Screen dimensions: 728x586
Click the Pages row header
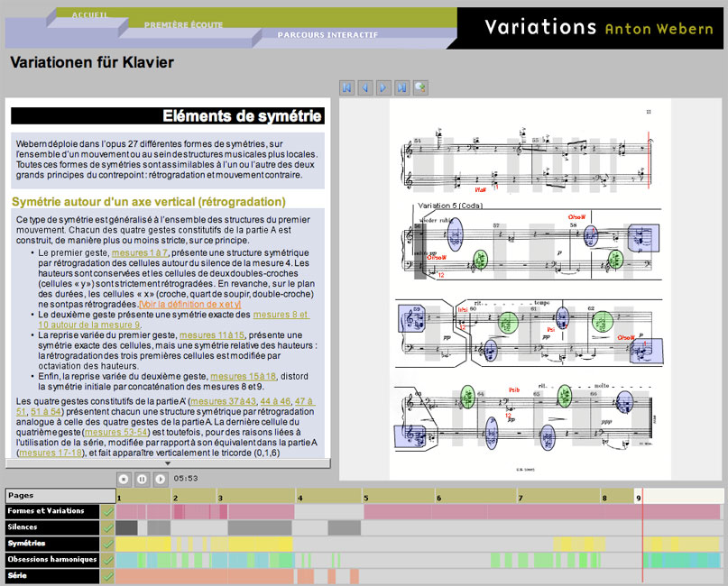pos(60,496)
